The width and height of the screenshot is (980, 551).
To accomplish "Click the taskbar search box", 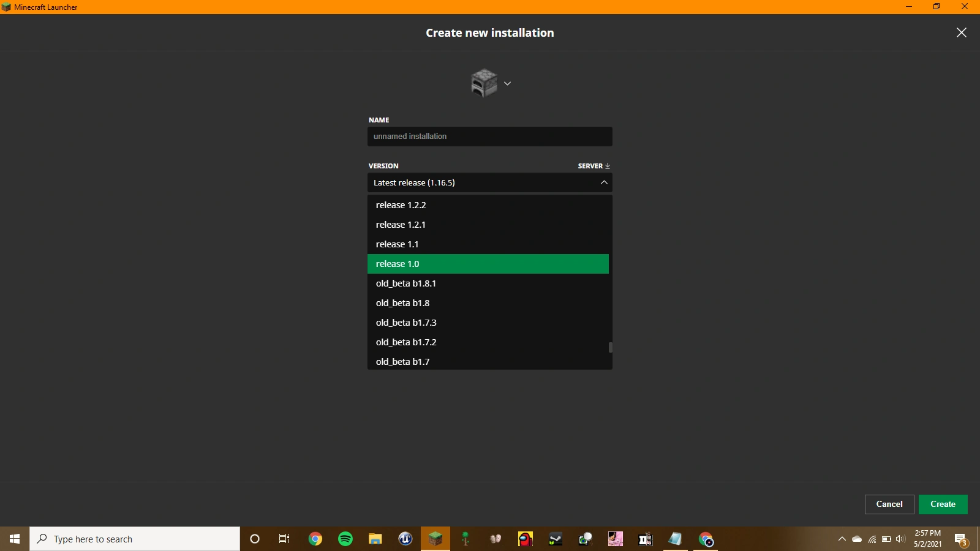I will tap(135, 539).
